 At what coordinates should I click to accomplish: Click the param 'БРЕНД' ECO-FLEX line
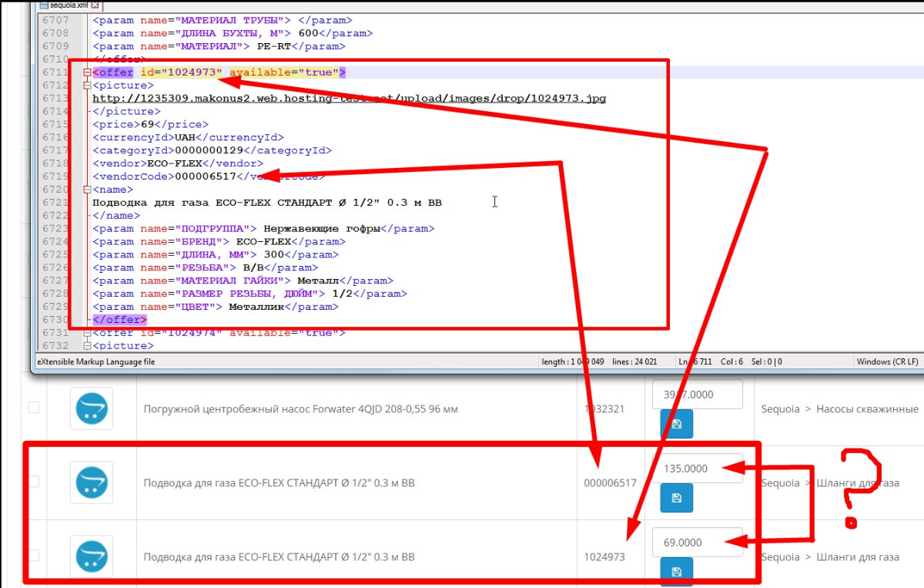[219, 242]
